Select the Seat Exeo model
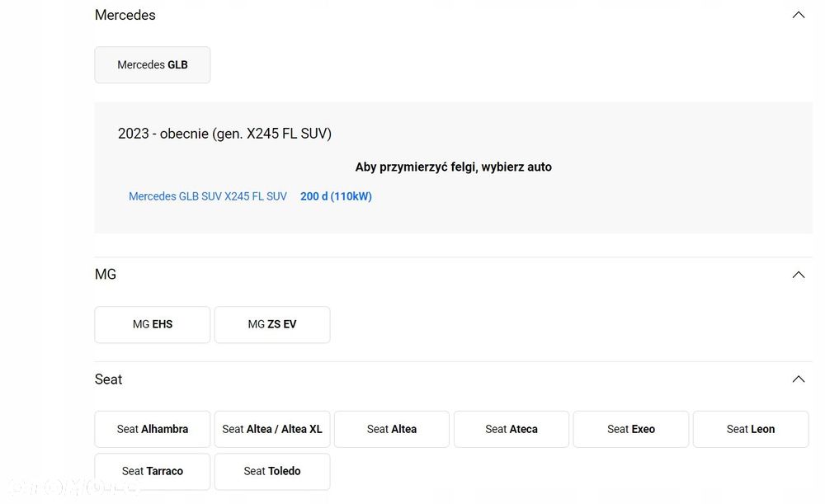Image resolution: width=825 pixels, height=504 pixels. coord(631,430)
